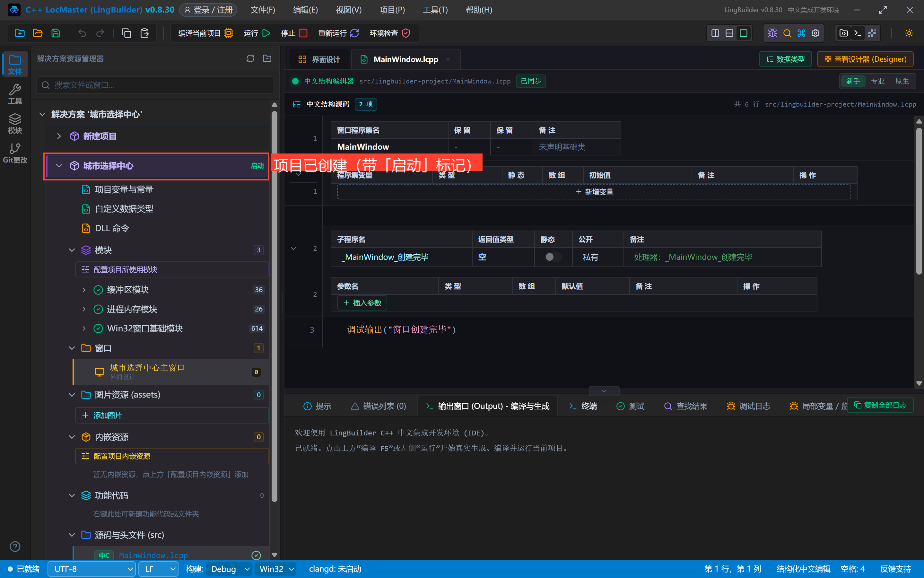Switch to 原生 editor mode
924x578 pixels.
902,81
